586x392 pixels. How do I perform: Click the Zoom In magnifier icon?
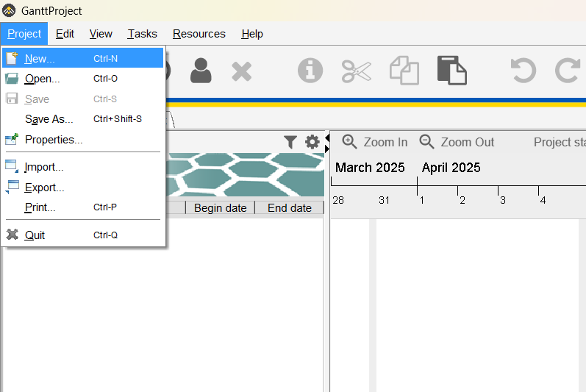[349, 142]
